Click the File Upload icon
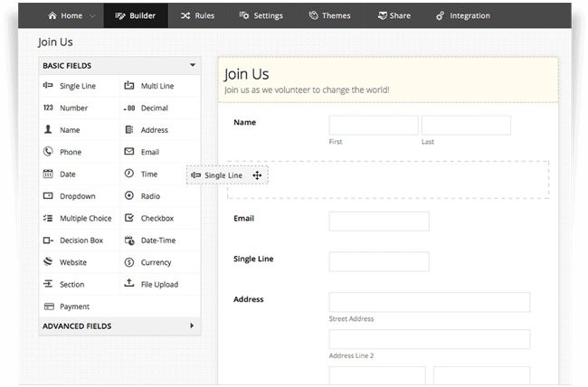 click(x=129, y=284)
